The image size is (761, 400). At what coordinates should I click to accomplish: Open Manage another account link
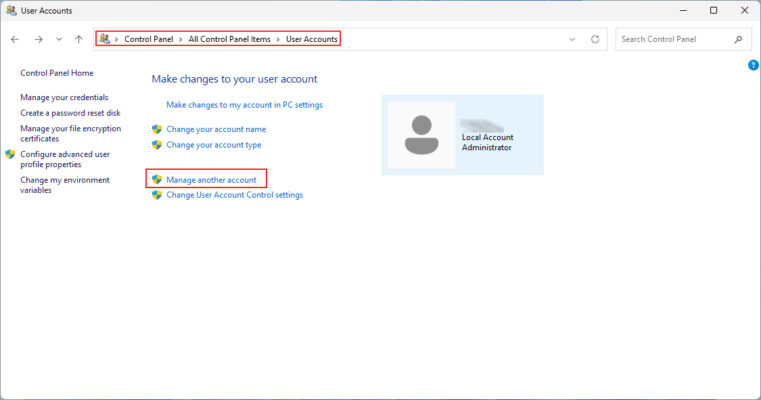click(211, 179)
